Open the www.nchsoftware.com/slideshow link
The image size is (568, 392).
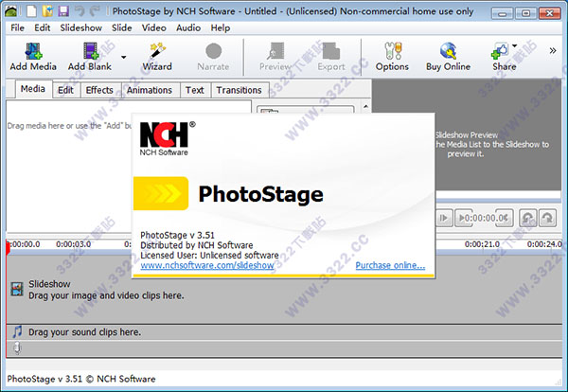tap(207, 265)
